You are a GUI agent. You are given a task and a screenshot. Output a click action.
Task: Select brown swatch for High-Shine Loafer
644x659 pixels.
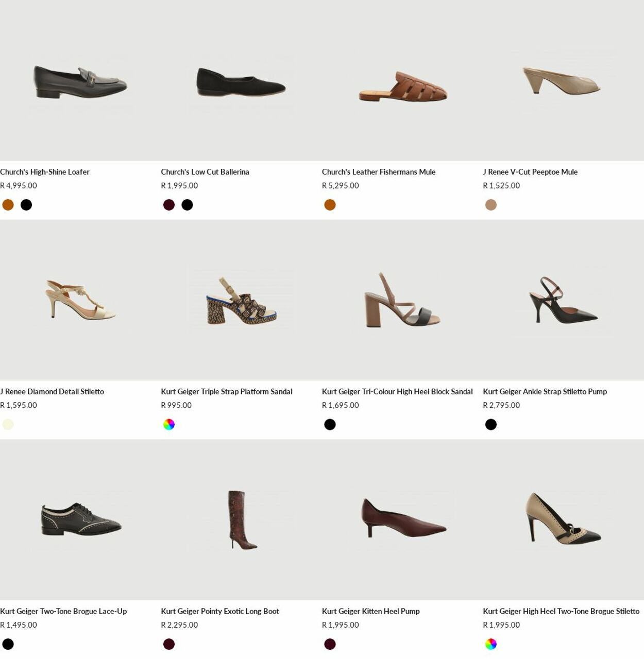8,205
